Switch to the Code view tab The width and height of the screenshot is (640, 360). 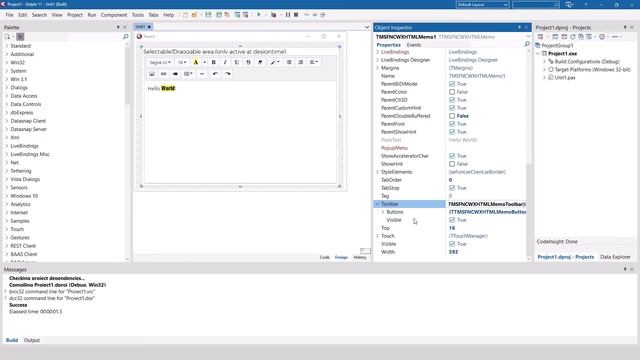(x=324, y=257)
